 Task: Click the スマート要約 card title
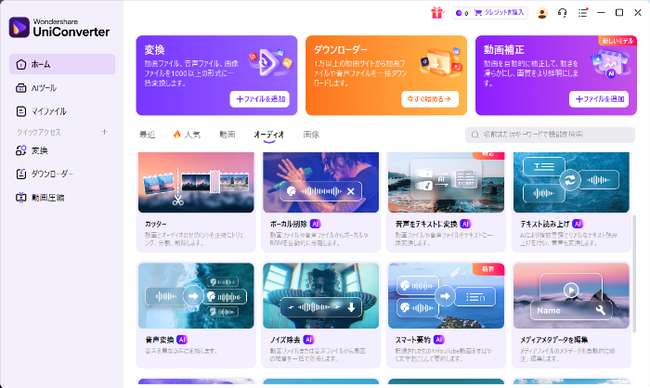413,340
